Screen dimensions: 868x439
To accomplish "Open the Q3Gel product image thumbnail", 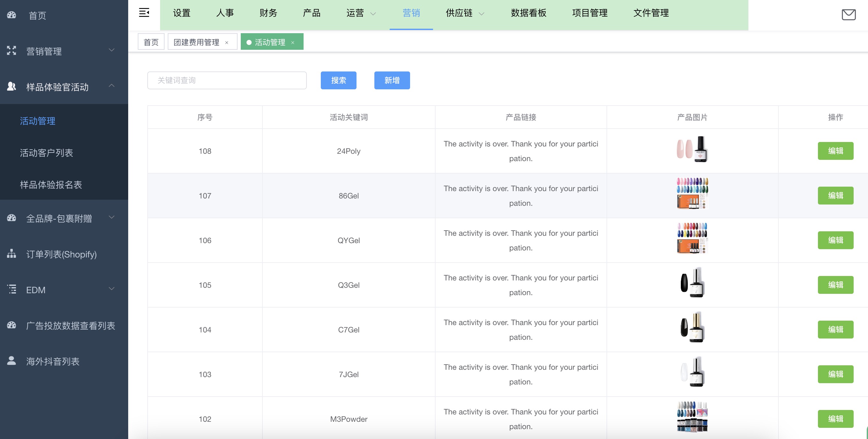I will click(692, 283).
